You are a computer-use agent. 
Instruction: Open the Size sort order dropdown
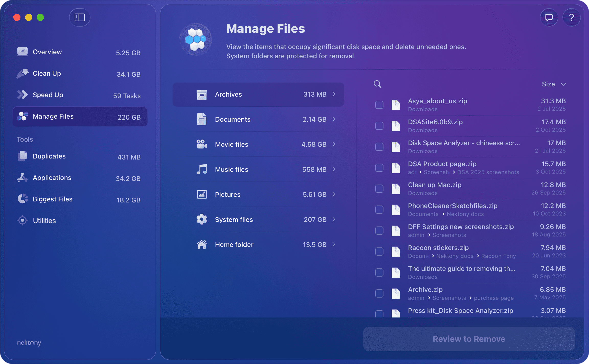(554, 84)
